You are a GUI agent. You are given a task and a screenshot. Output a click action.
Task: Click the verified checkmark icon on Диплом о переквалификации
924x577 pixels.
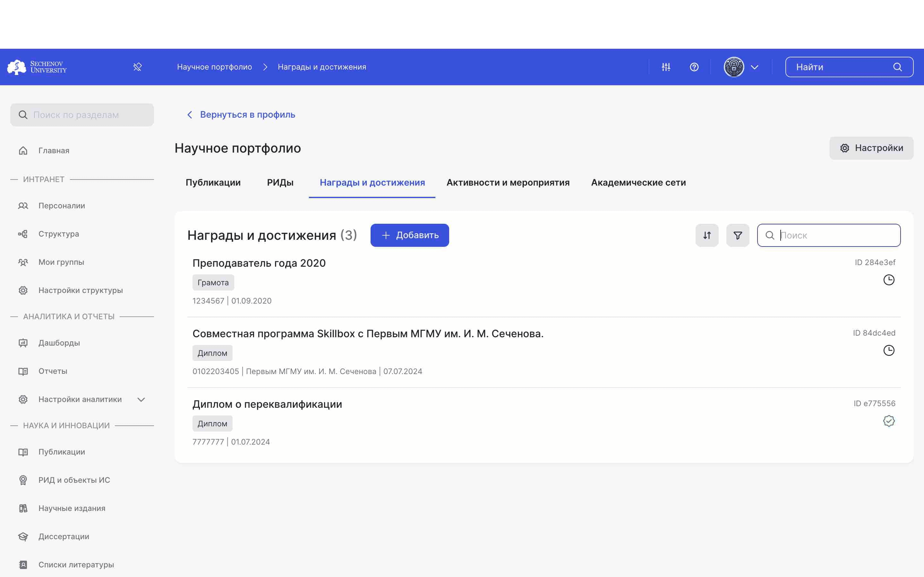pos(889,421)
